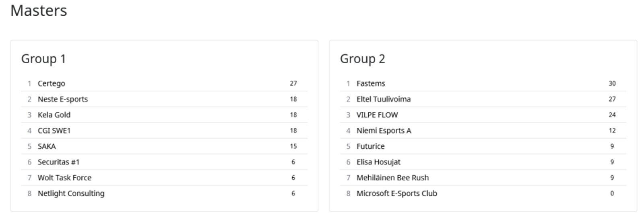Open Eltel Tuulivoima team row
Viewport: 644px width, 218px height.
384,99
